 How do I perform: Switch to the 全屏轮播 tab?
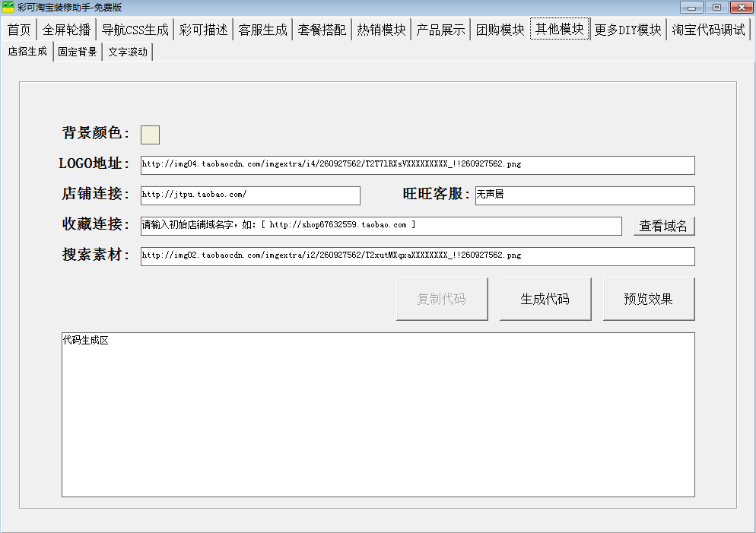coord(66,30)
